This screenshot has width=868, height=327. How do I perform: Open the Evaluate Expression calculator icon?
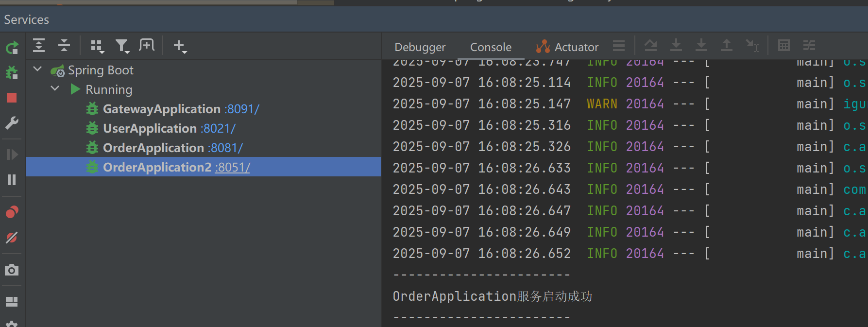[784, 45]
